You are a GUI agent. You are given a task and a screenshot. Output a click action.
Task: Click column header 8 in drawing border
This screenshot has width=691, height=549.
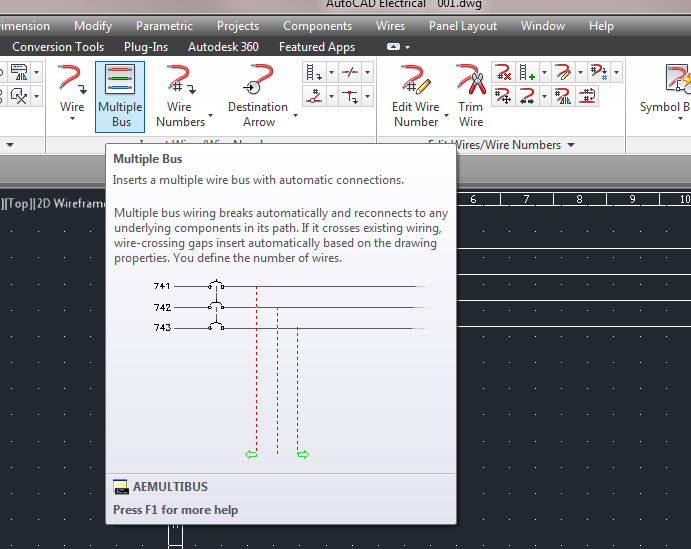click(580, 199)
